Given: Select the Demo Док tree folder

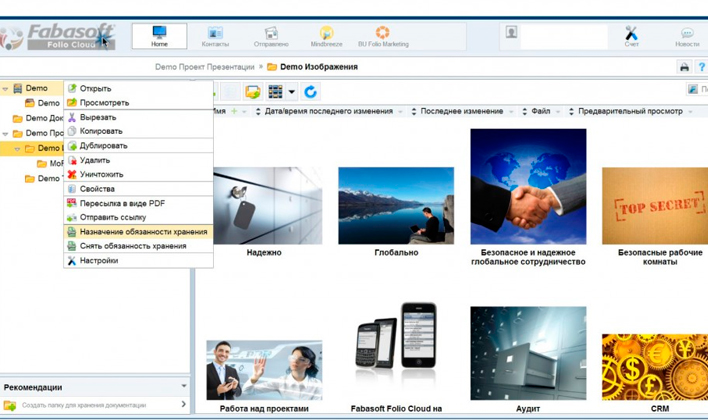Looking at the screenshot, I should point(38,118).
